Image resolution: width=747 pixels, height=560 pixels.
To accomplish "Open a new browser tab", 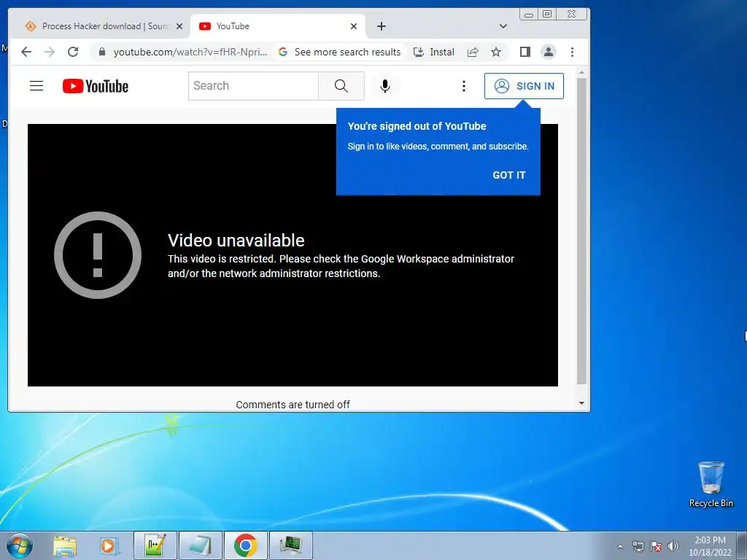I will [381, 26].
